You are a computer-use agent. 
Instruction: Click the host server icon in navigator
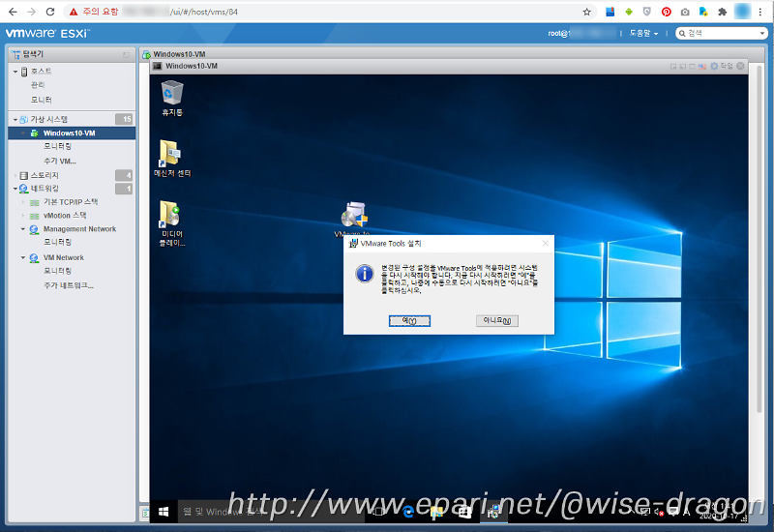(24, 72)
